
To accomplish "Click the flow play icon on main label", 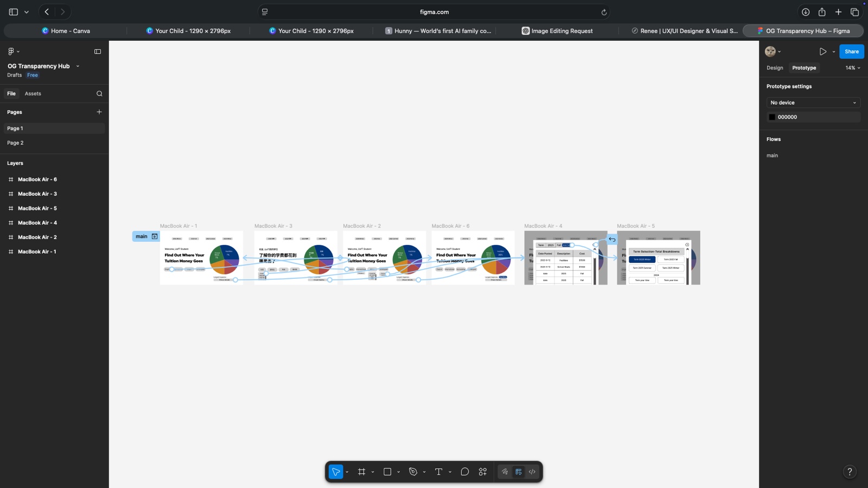I will pos(155,236).
